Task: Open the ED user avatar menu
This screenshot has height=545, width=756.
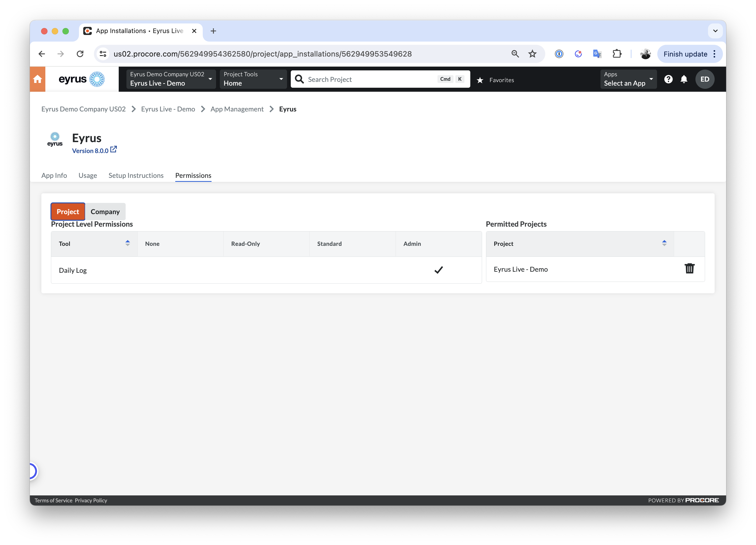Action: 705,79
